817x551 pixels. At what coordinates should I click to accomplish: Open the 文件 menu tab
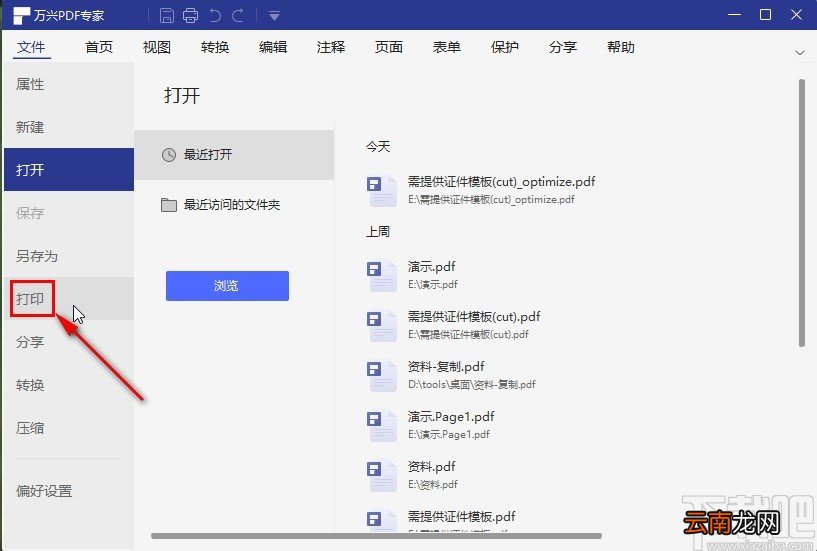pos(31,47)
